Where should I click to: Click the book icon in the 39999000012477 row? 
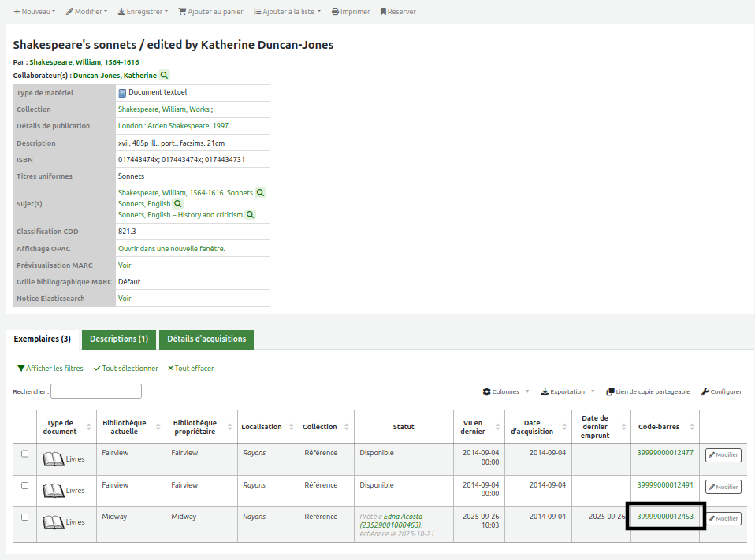(53, 459)
